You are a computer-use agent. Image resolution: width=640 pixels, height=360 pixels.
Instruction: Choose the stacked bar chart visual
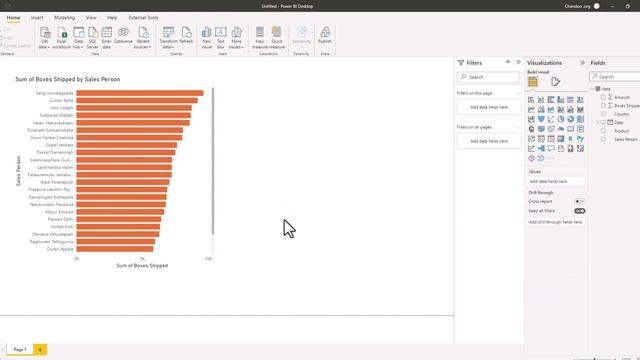pos(531,100)
